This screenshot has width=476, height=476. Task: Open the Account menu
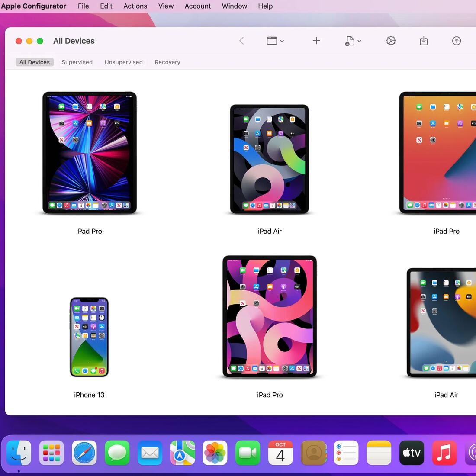pos(197,6)
